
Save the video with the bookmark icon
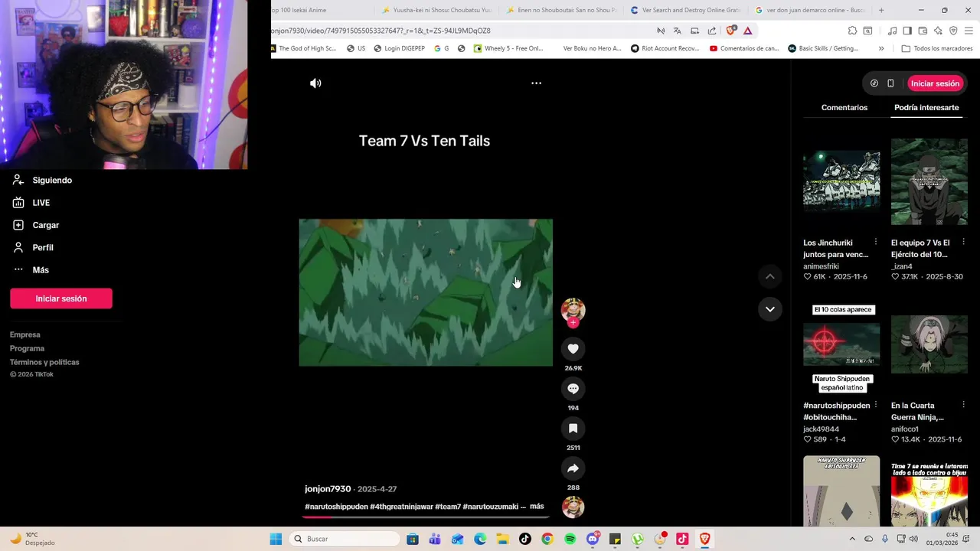(573, 429)
